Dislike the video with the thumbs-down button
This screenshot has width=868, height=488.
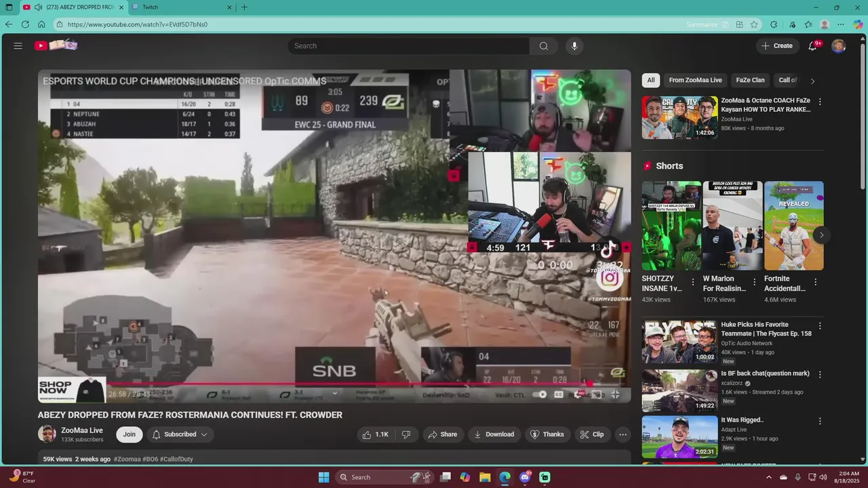[406, 434]
